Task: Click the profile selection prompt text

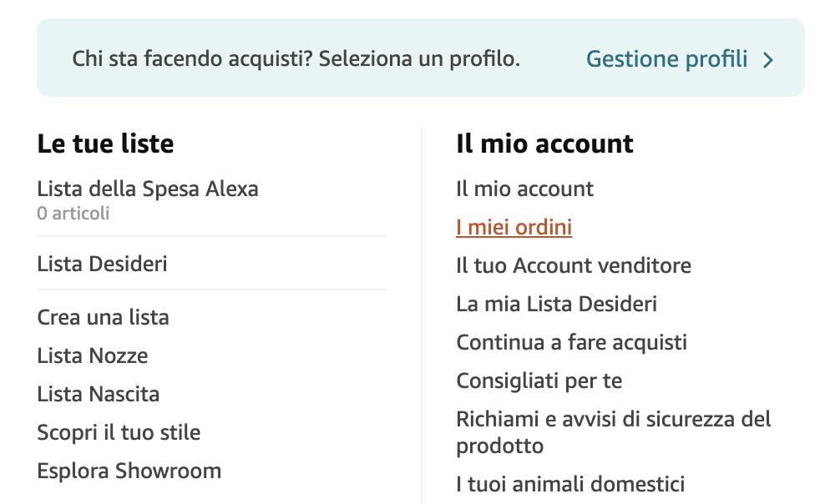Action: tap(296, 59)
